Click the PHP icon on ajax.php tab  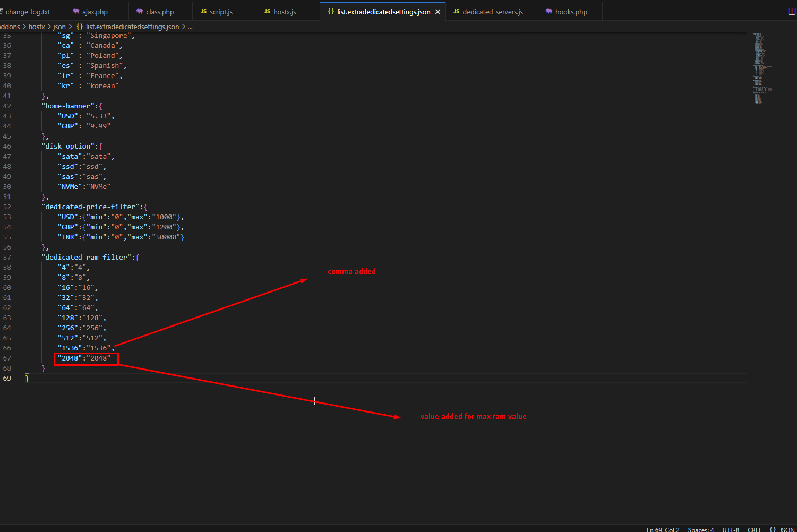click(x=76, y=12)
